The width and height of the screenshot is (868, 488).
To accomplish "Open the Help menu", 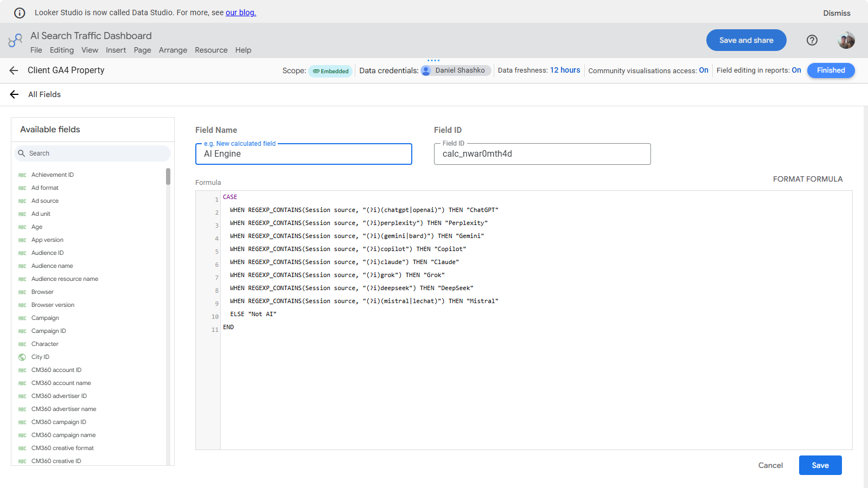I will tap(243, 50).
